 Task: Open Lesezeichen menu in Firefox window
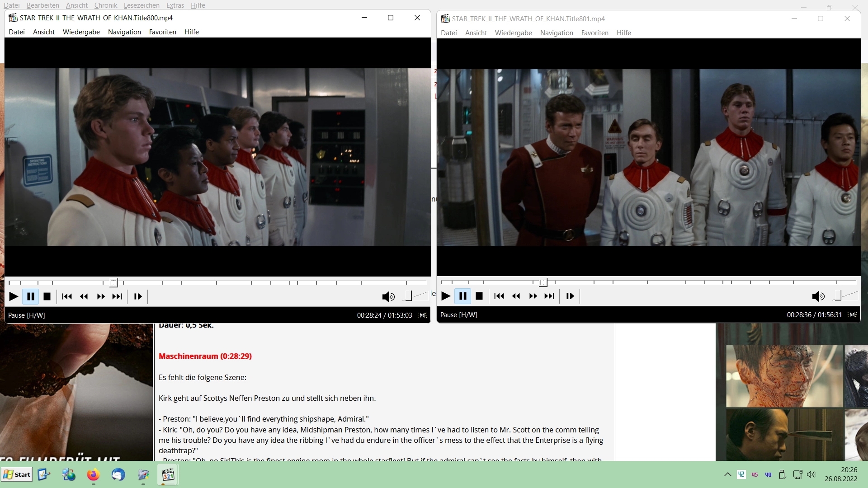pos(142,5)
